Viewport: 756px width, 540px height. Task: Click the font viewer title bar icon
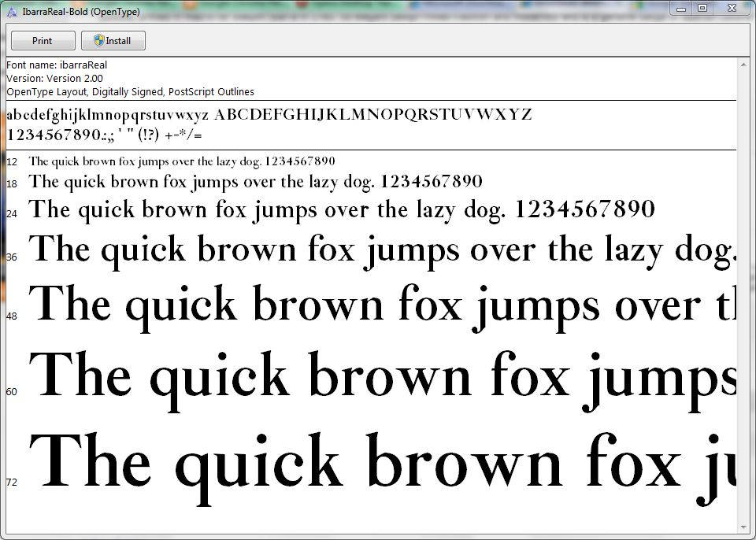click(12, 12)
